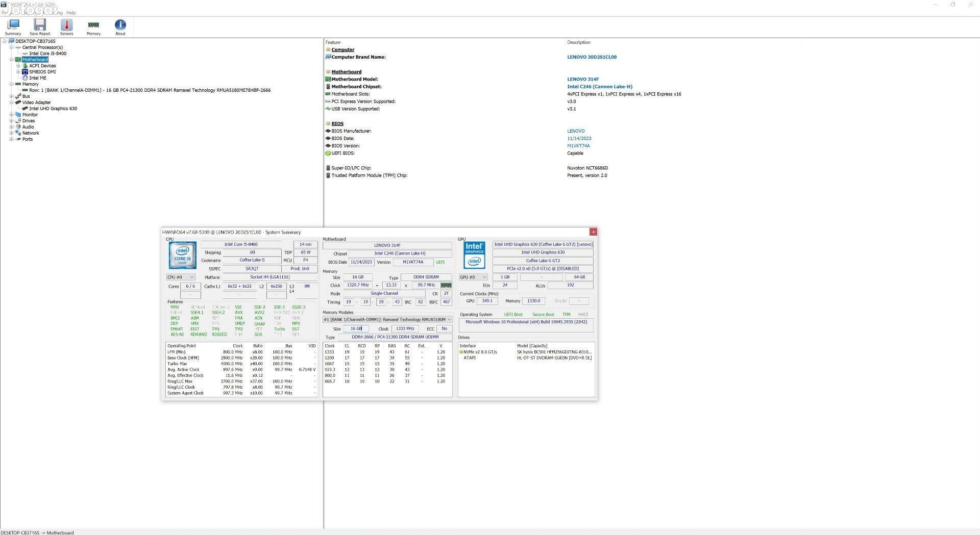Click the Intel ME tree icon

point(25,78)
